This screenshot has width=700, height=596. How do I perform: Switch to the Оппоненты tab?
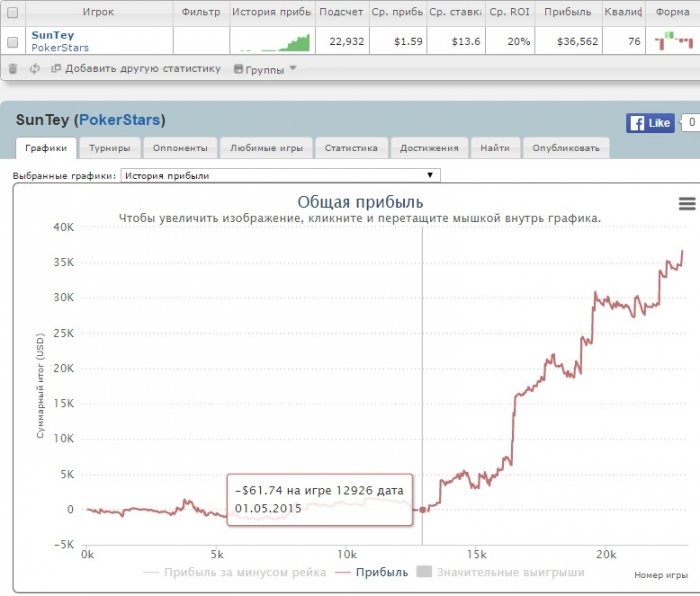(180, 148)
